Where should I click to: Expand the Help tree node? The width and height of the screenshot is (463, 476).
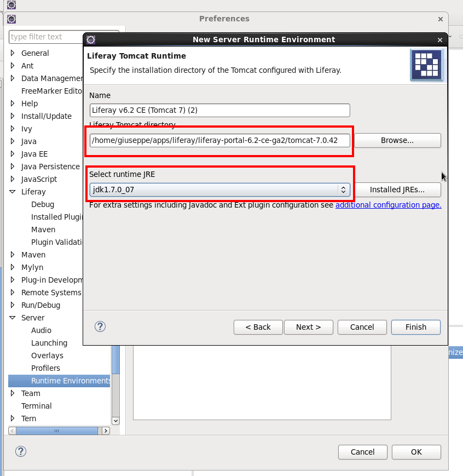13,104
